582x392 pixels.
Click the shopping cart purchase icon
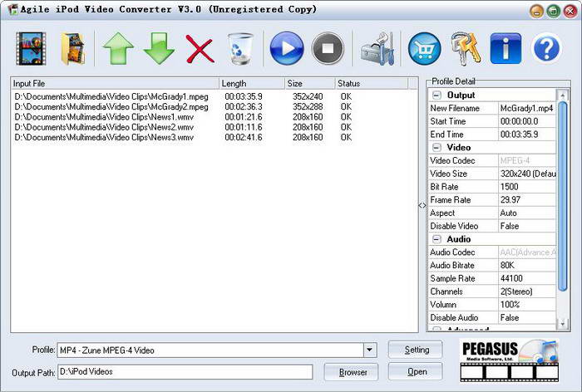424,48
